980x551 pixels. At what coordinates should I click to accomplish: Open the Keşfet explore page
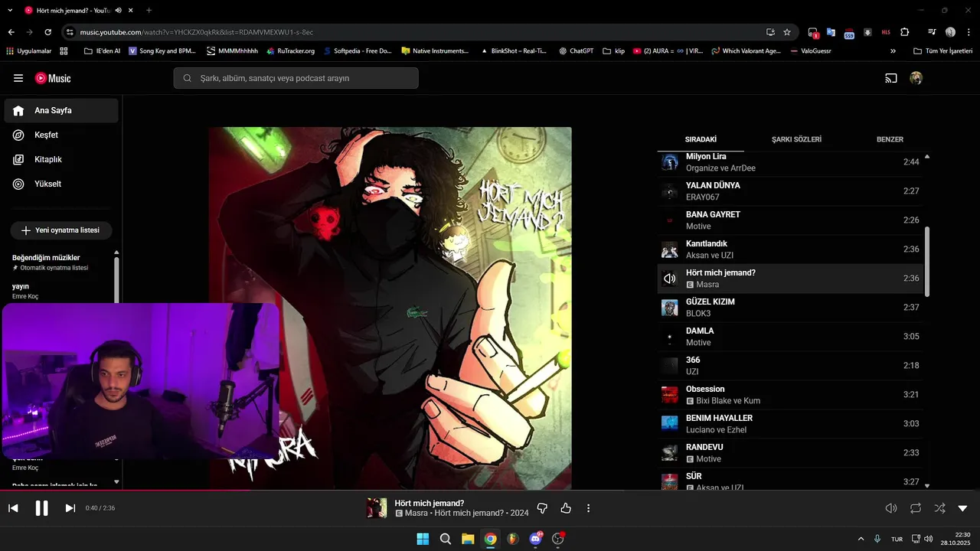(61, 135)
